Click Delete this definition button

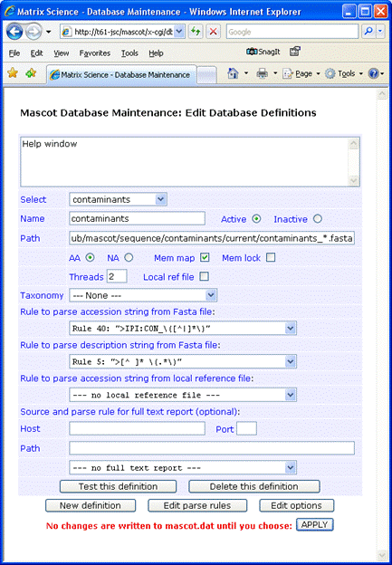pos(254,486)
